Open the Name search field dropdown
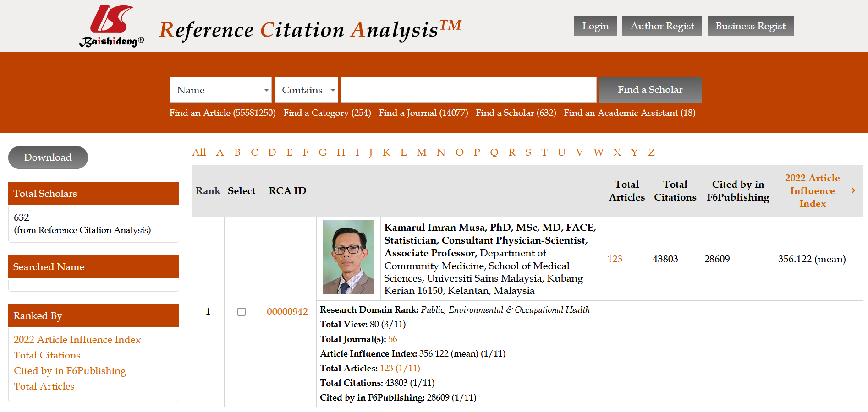Screen dimensions: 868x412 coord(220,90)
